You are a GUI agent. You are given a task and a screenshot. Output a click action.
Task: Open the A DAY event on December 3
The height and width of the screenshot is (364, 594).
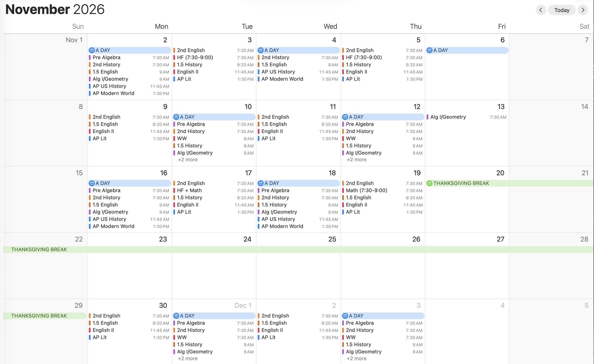(x=383, y=316)
